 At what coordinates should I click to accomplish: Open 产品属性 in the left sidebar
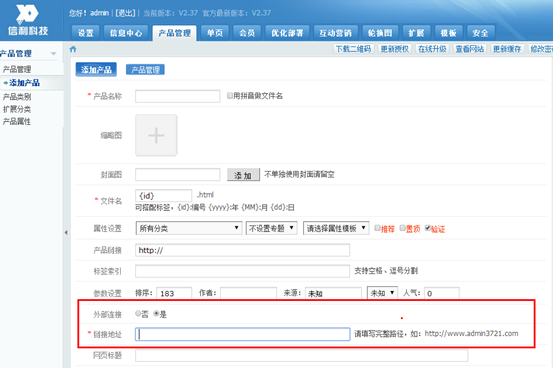tap(17, 121)
